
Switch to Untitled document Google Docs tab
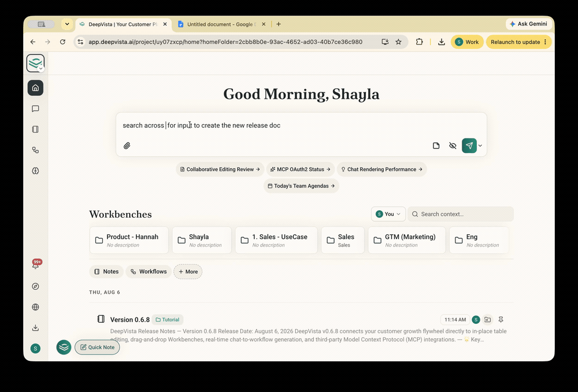point(221,24)
